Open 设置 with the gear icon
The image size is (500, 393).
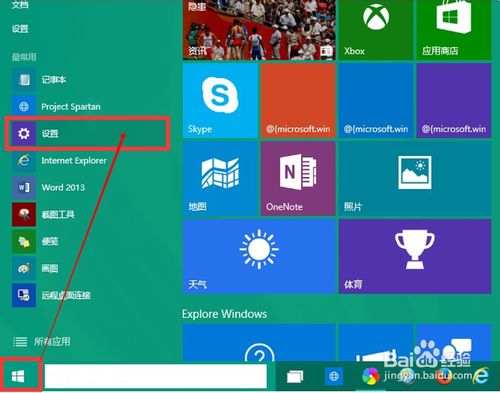click(x=88, y=134)
